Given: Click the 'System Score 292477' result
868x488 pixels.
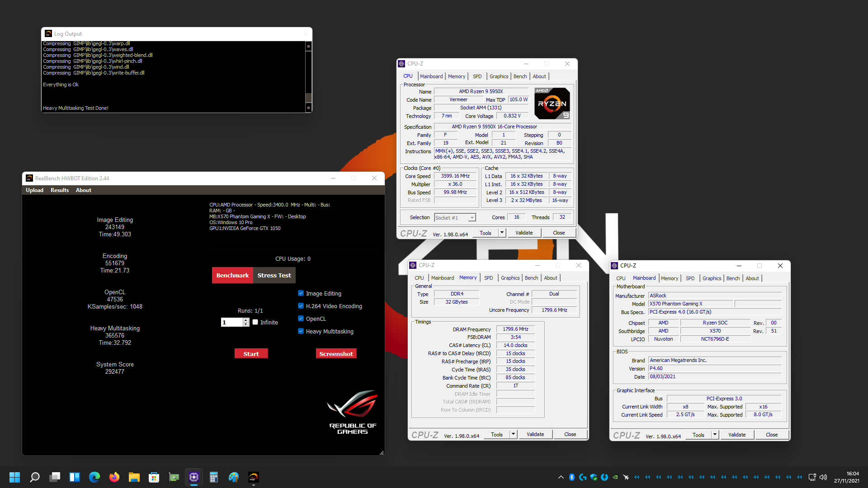Looking at the screenshot, I should click(115, 368).
